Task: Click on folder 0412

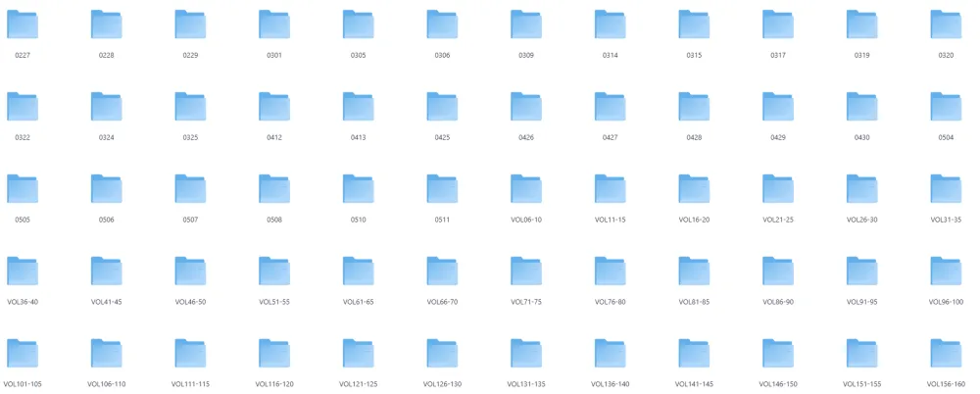Action: click(274, 107)
